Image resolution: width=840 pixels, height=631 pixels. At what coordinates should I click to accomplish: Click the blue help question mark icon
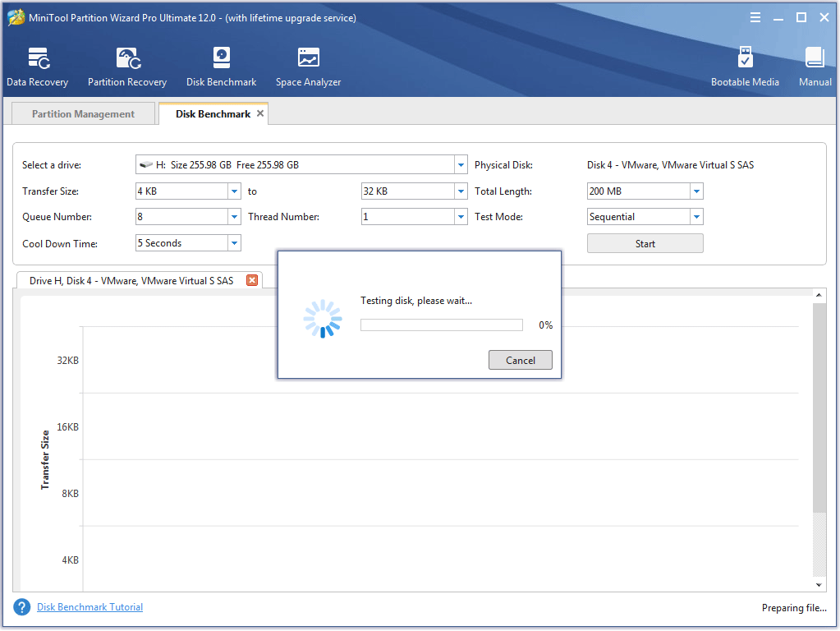tap(22, 607)
